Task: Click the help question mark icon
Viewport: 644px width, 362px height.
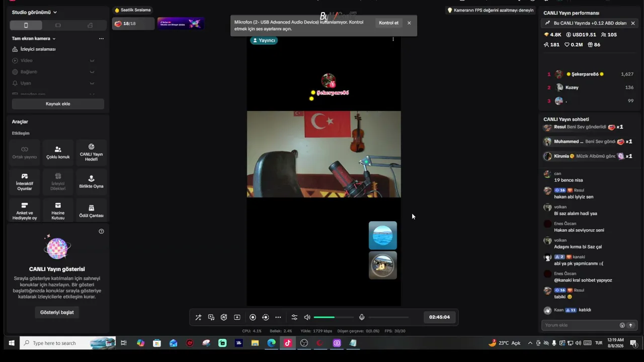Action: 101,231
